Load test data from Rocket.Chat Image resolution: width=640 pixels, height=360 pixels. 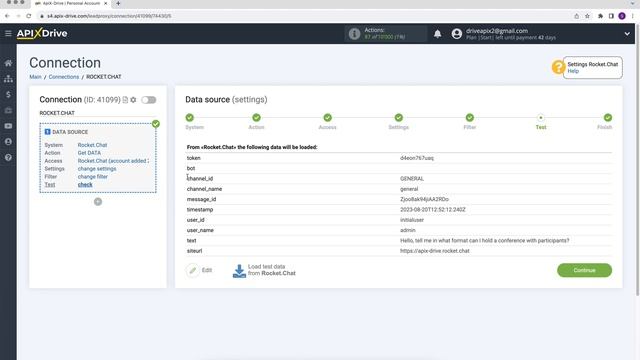pyautogui.click(x=264, y=270)
